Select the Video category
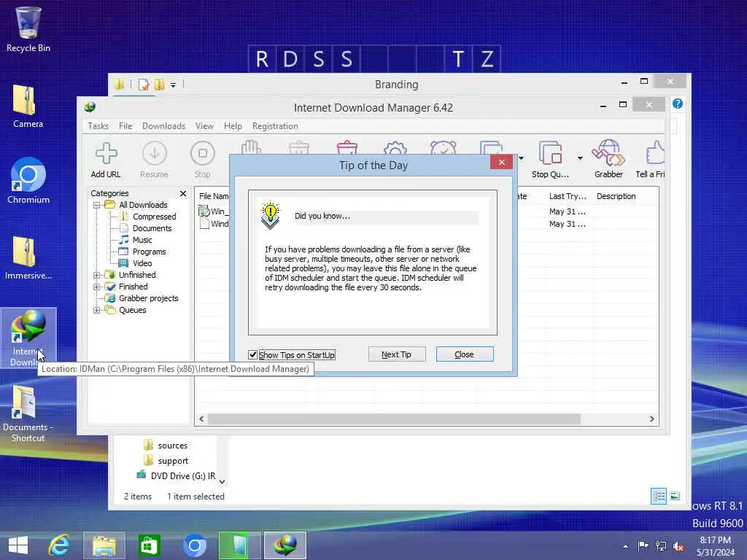747x560 pixels. (x=142, y=263)
